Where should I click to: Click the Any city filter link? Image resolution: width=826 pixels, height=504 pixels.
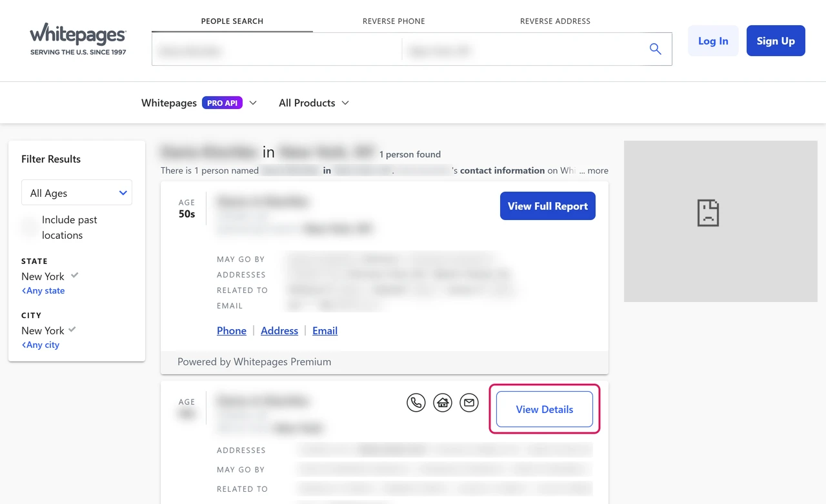[x=41, y=345]
